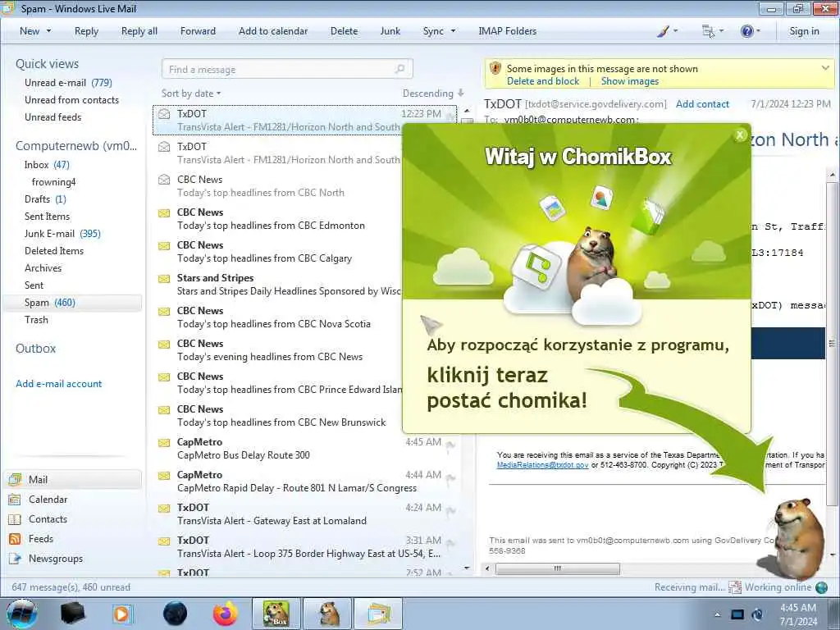Click Show images link
Viewport: 840px width, 630px height.
click(629, 81)
